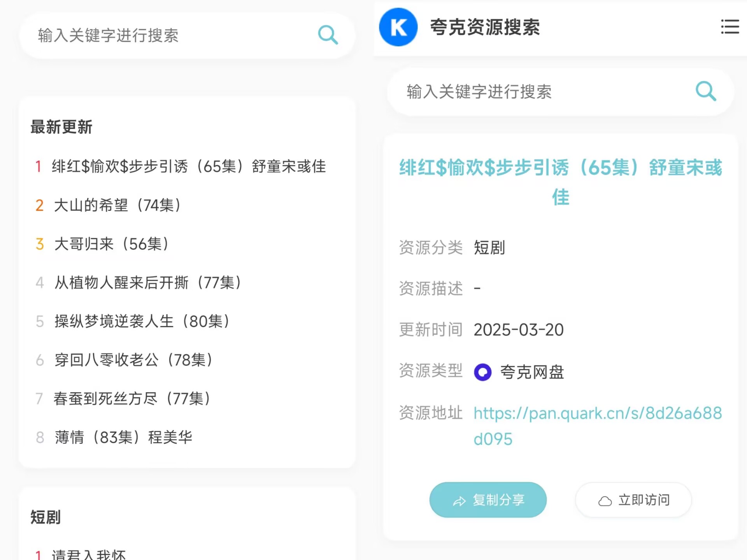The image size is (747, 560).
Task: Open 大哥归来 in the update list
Action: [111, 244]
